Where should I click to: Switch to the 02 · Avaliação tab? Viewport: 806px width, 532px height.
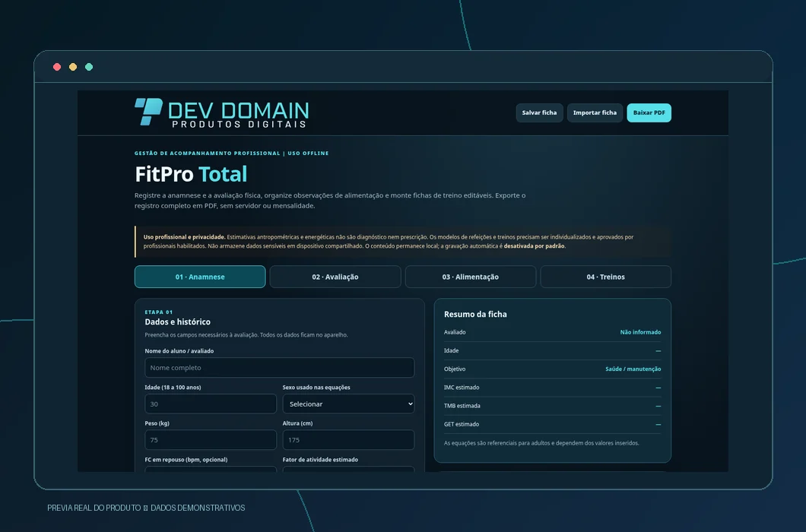point(335,277)
